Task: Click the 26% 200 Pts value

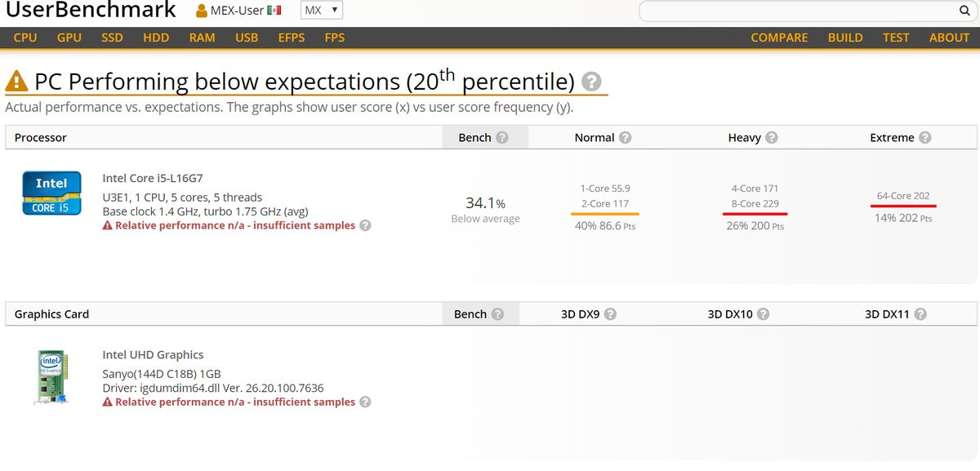Action: coord(755,225)
